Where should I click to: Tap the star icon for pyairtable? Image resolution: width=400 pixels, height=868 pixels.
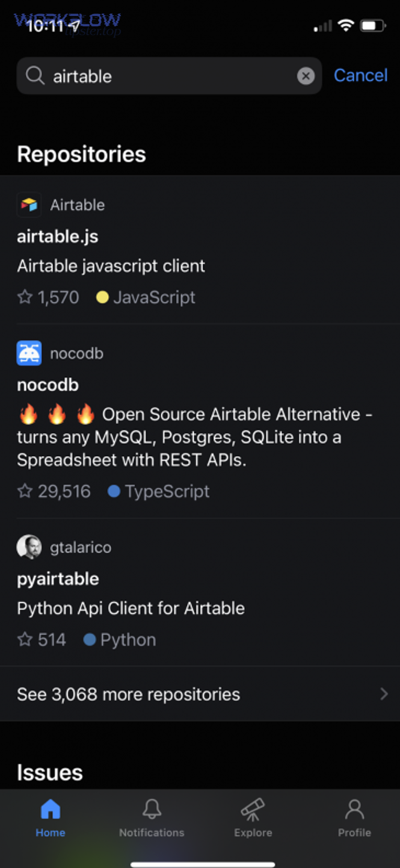click(25, 639)
